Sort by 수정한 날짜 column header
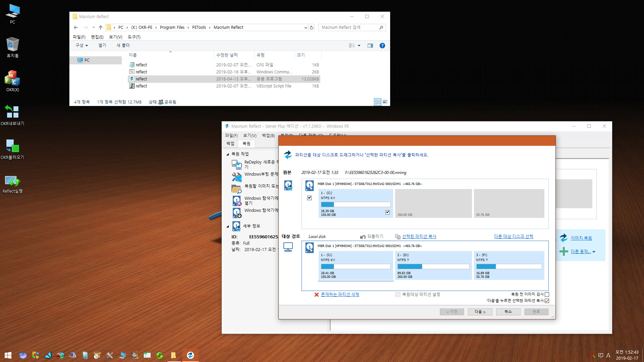This screenshot has width=644, height=362. pos(234,55)
